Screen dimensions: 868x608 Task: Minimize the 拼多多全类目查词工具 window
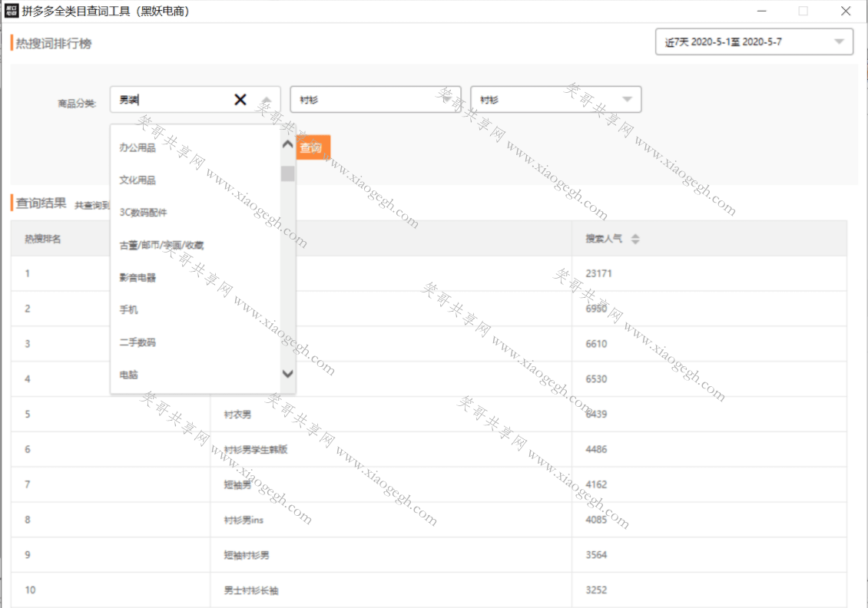click(x=762, y=11)
